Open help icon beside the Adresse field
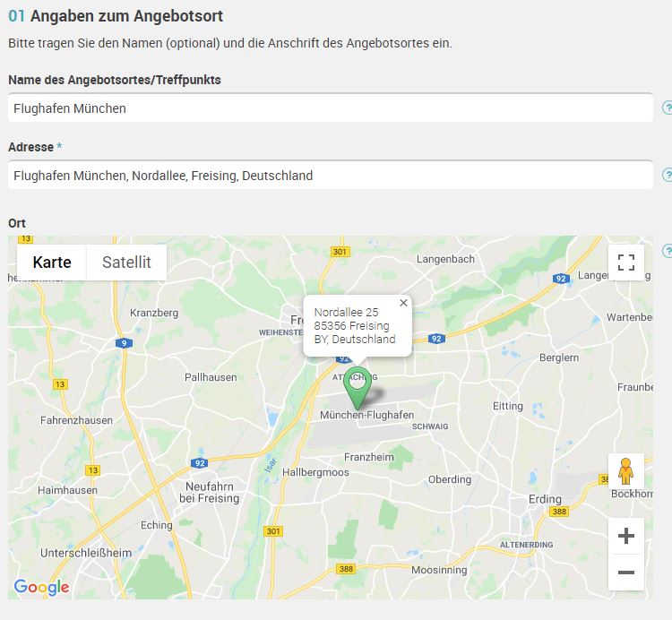The width and height of the screenshot is (672, 620). coord(667,175)
